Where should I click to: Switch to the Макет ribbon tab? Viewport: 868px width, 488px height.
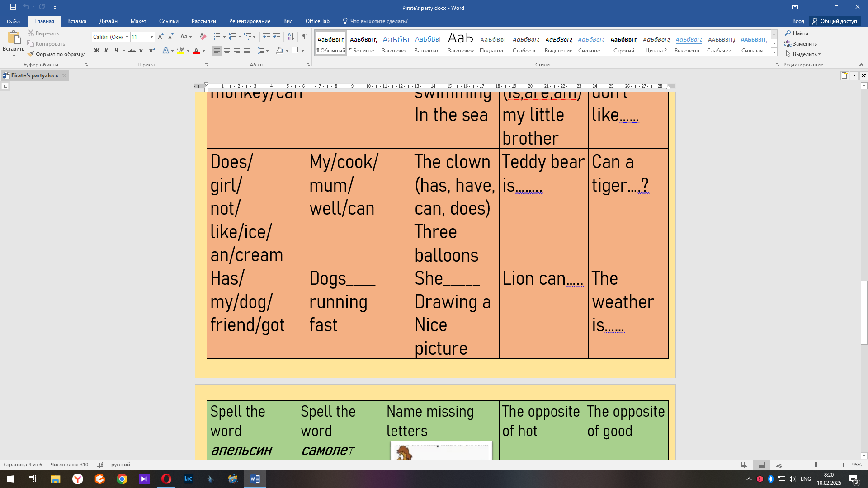[x=138, y=21]
